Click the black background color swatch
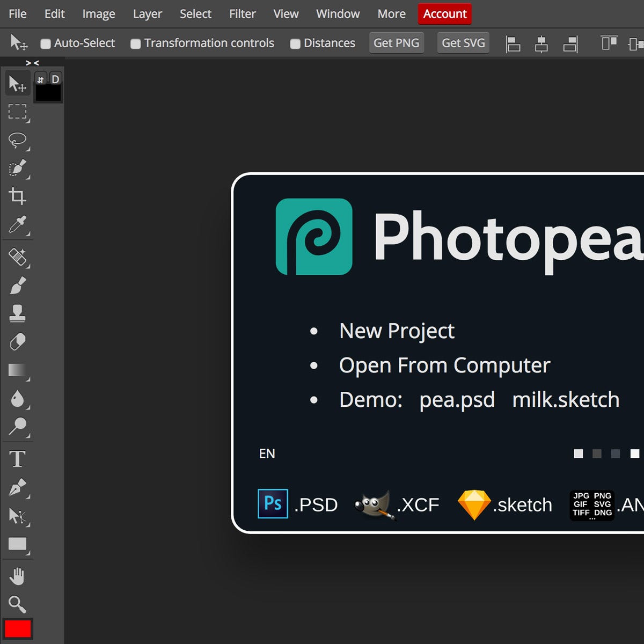The width and height of the screenshot is (644, 644). (48, 93)
